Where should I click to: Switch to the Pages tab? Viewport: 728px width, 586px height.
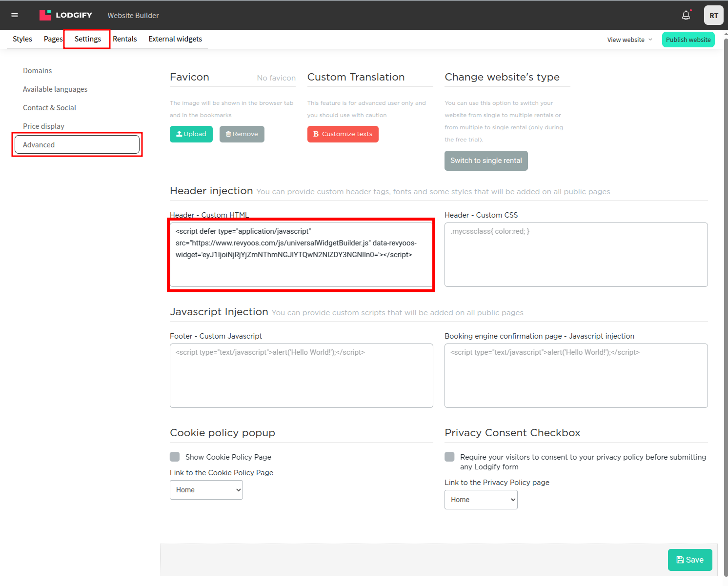[53, 39]
